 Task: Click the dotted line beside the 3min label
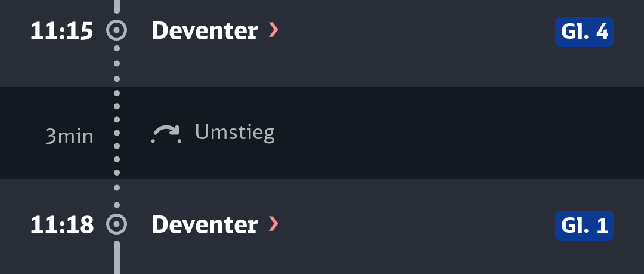pyautogui.click(x=117, y=133)
